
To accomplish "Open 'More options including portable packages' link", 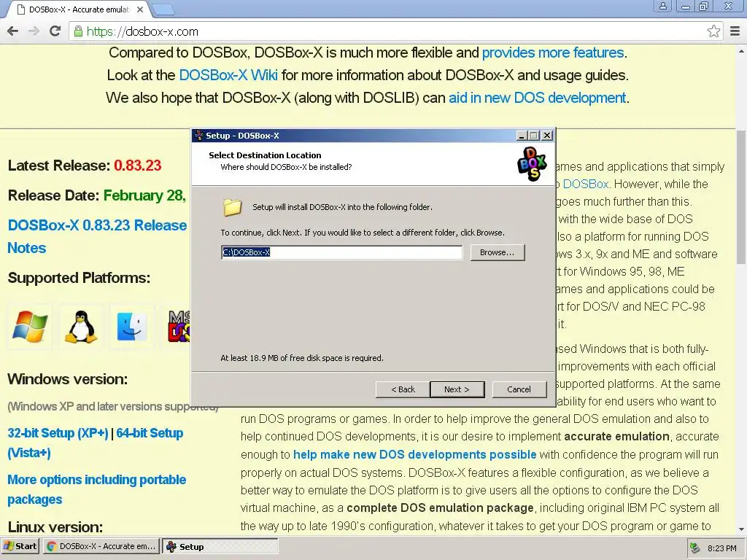I will [97, 489].
